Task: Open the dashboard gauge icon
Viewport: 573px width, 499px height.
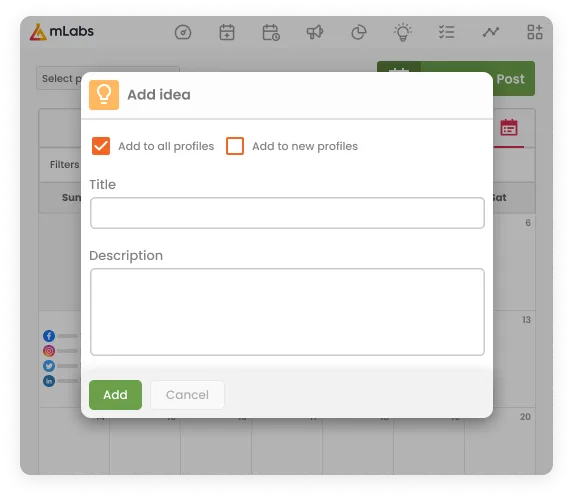Action: click(x=183, y=32)
